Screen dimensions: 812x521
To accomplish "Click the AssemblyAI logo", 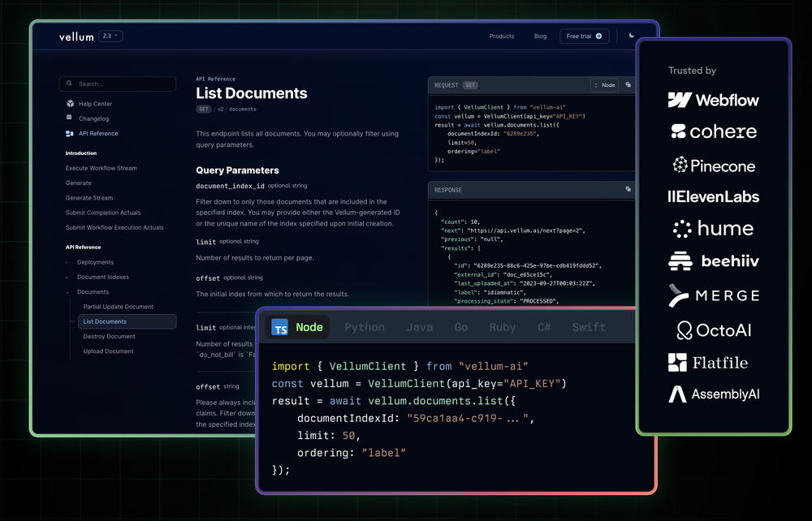I will pyautogui.click(x=714, y=394).
